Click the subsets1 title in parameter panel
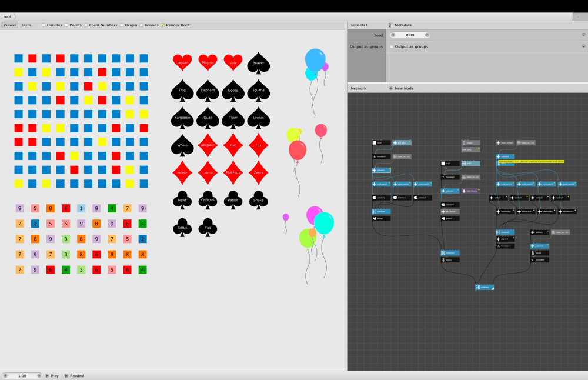The height and width of the screenshot is (380, 588). pos(359,25)
